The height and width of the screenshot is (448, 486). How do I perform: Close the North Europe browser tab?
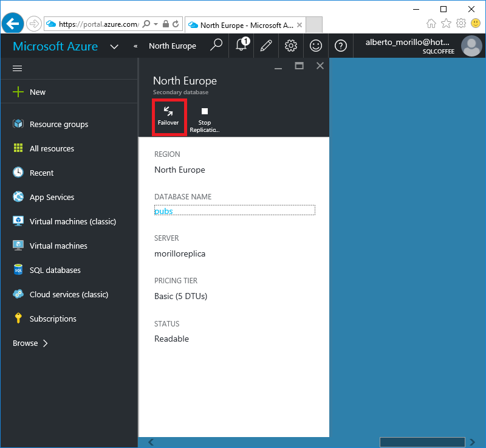pyautogui.click(x=299, y=25)
